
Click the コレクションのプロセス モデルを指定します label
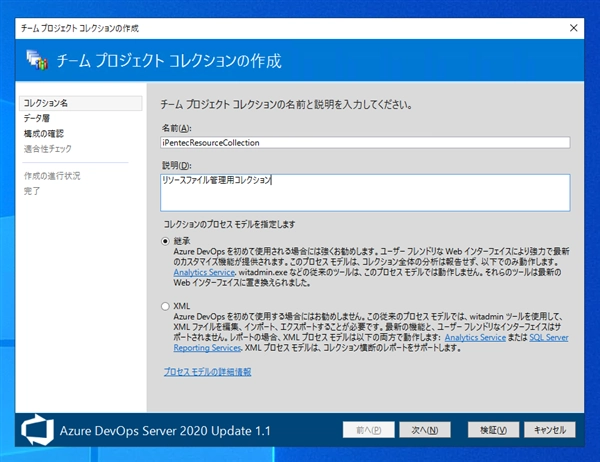click(230, 224)
